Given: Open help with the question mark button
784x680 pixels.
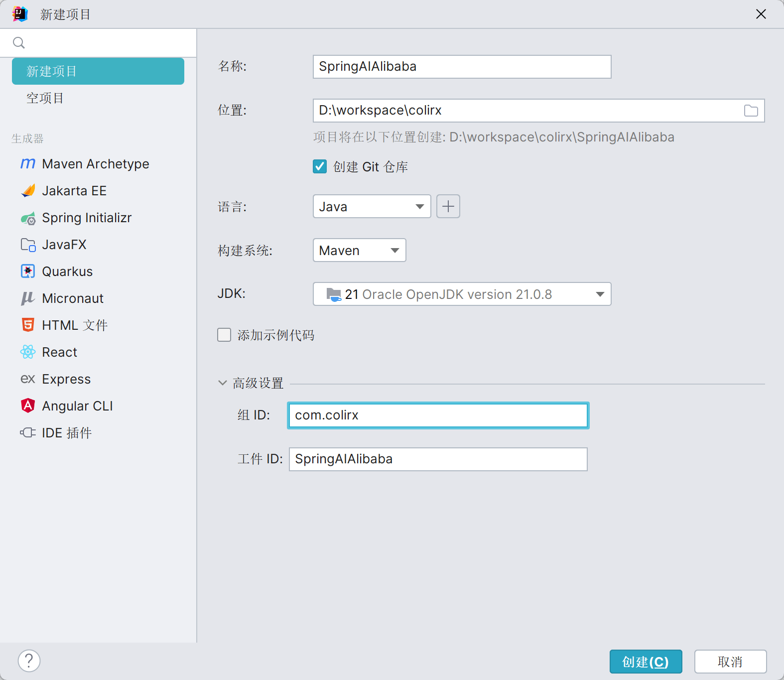Looking at the screenshot, I should pos(29,661).
